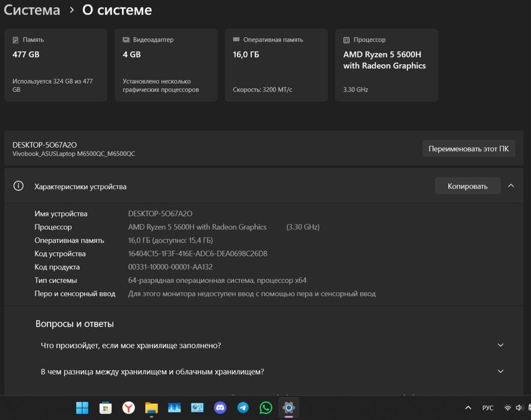531x420 pixels.
Task: Click the Процессор card chip icon
Action: (346, 40)
